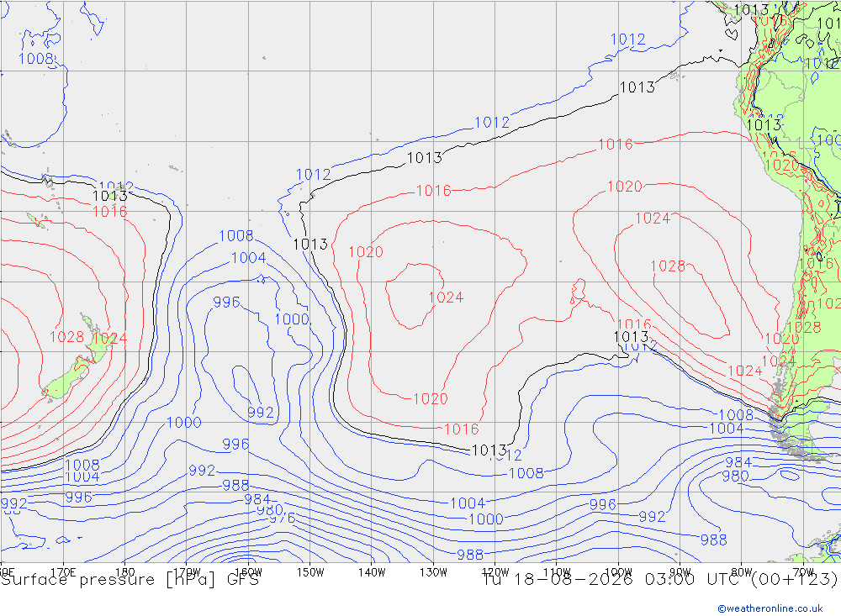Screen dimensions: 841x616
Task: Click the 'Surface pressure [hPa] GFS' title text
Action: (130, 580)
